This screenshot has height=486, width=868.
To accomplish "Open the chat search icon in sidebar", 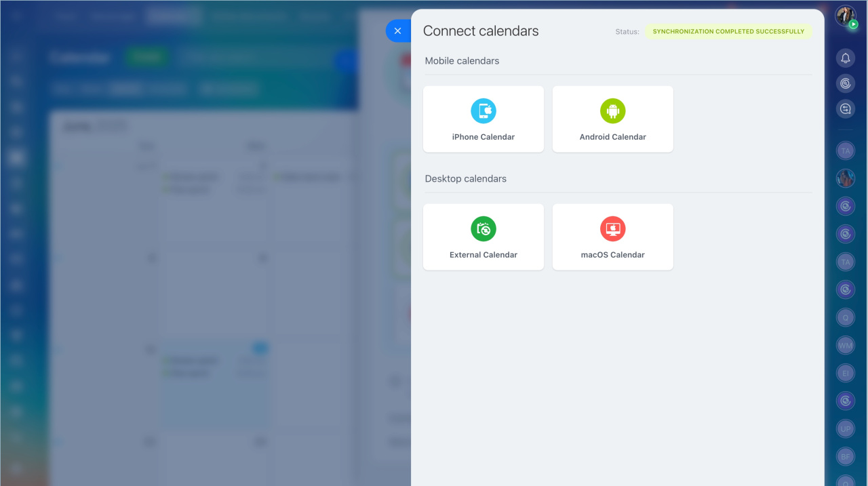I will pyautogui.click(x=846, y=108).
